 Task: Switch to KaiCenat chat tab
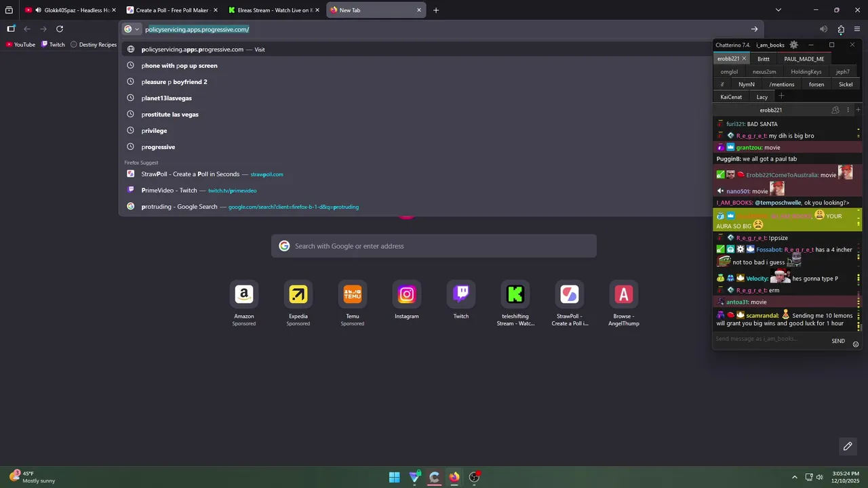coord(731,97)
